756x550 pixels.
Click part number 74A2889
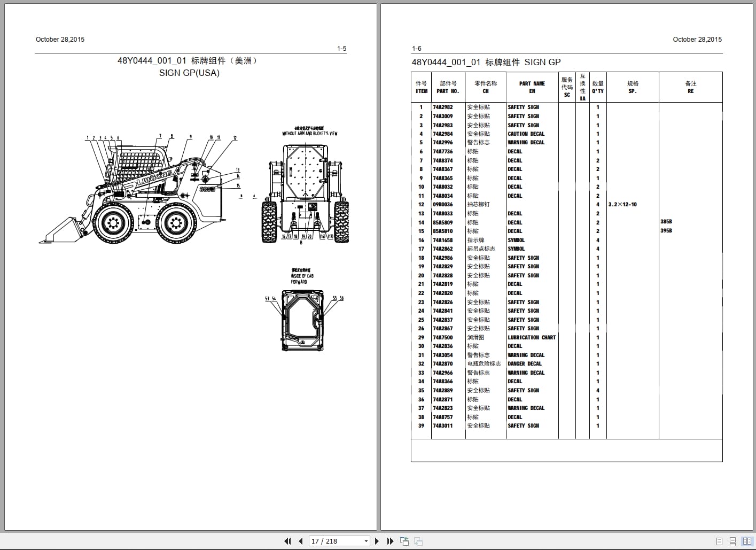click(x=442, y=391)
